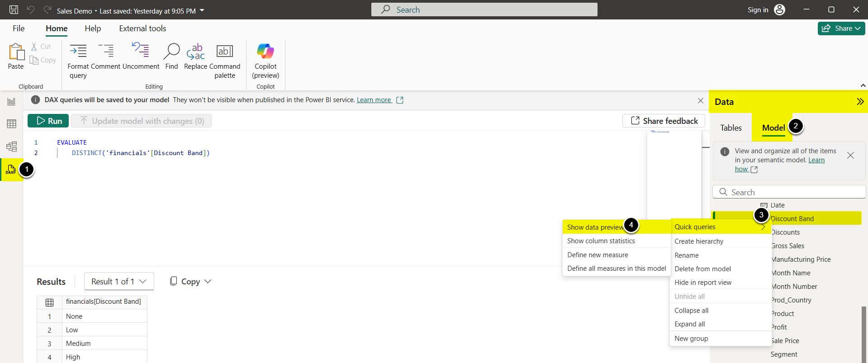This screenshot has height=363, width=868.
Task: Open the Command palette icon
Action: [225, 51]
